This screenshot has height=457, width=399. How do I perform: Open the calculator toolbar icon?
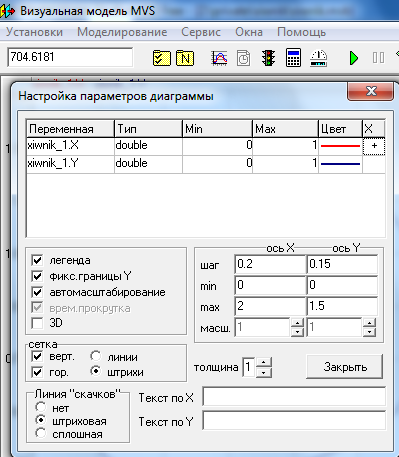coord(293,58)
